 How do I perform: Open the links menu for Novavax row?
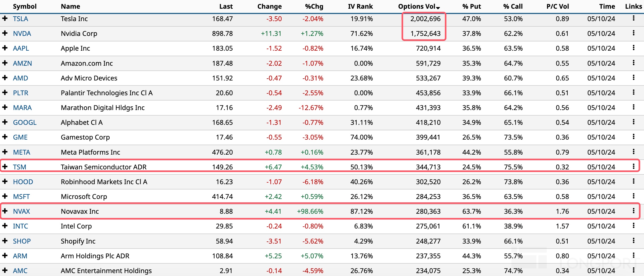633,211
